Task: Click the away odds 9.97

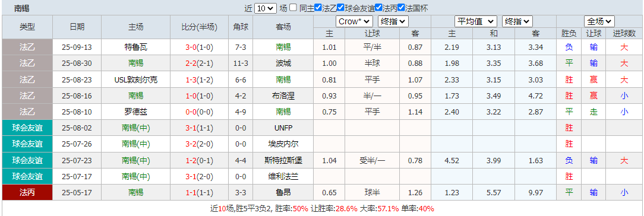Action: click(x=535, y=192)
